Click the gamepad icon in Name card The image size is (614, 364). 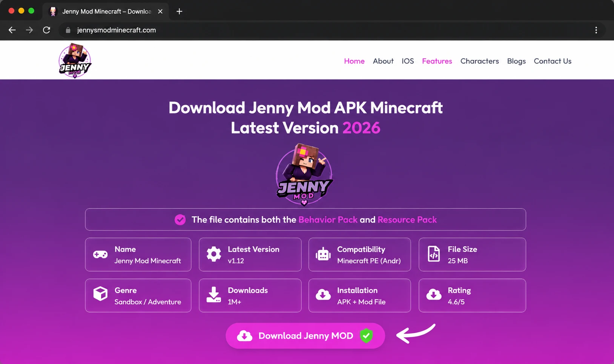click(x=100, y=254)
